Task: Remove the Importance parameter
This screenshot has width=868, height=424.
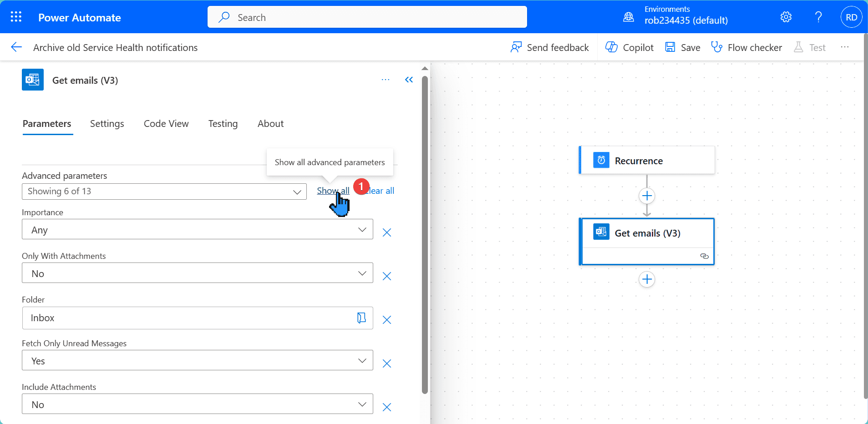Action: point(387,232)
